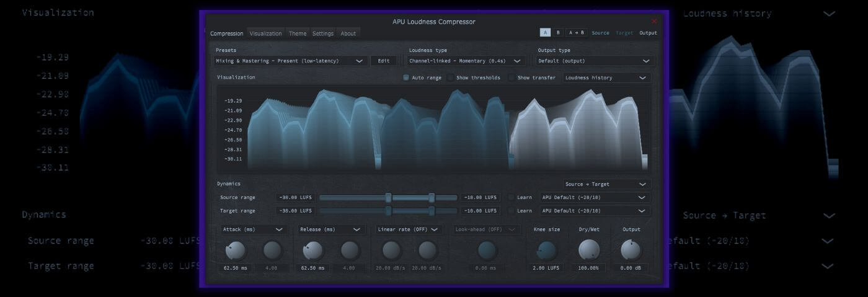Click the Attack 62.50 ms value field
Image resolution: width=868 pixels, height=297 pixels.
coord(236,268)
